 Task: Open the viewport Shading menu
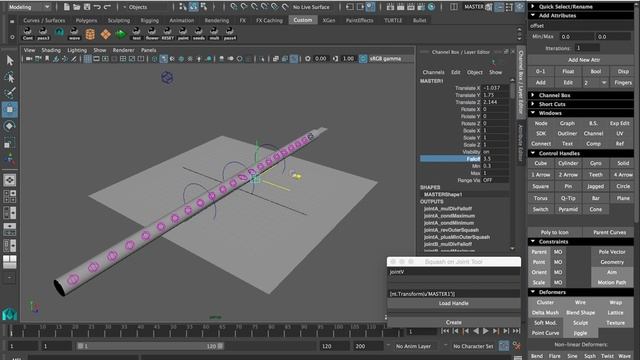coord(51,50)
